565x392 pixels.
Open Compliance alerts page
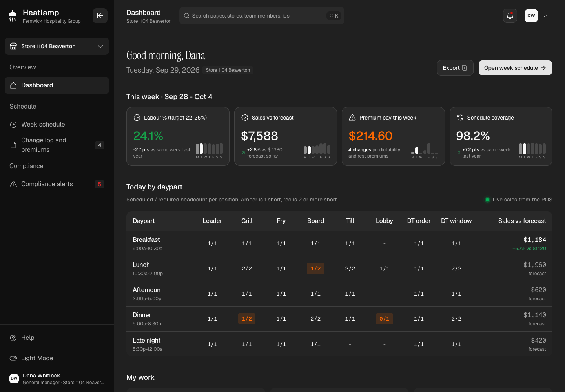pyautogui.click(x=57, y=184)
